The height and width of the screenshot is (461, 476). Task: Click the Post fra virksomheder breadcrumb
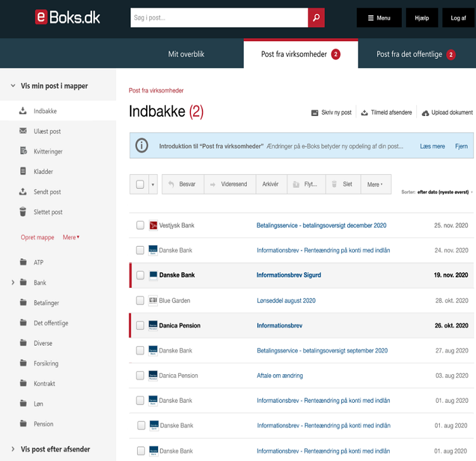click(156, 91)
